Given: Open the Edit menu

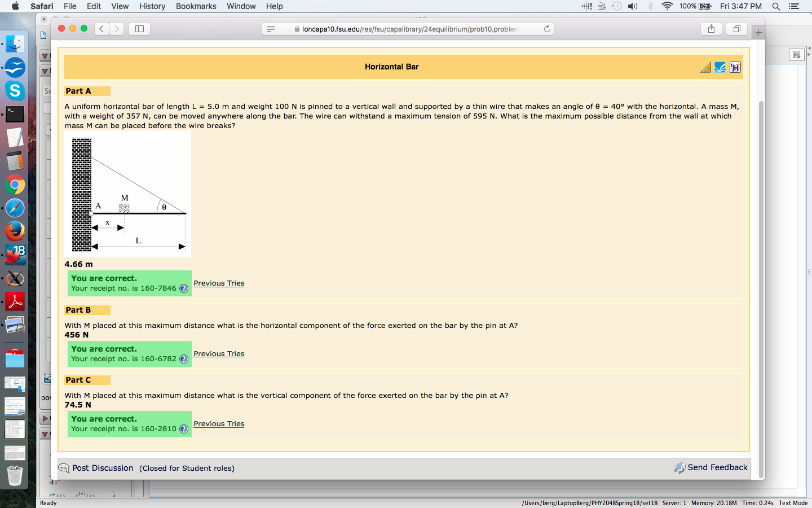Looking at the screenshot, I should coord(94,6).
